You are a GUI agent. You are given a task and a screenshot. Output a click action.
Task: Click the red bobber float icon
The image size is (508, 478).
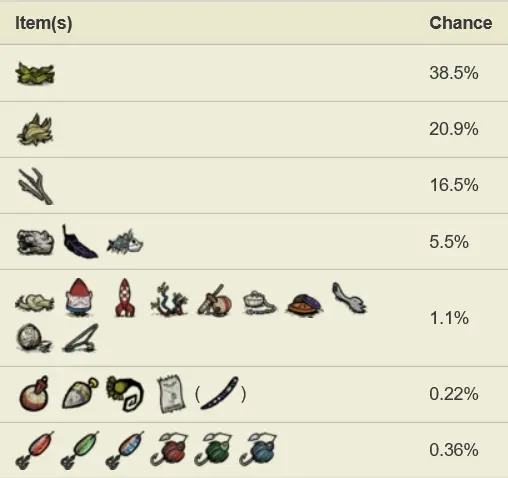34,394
